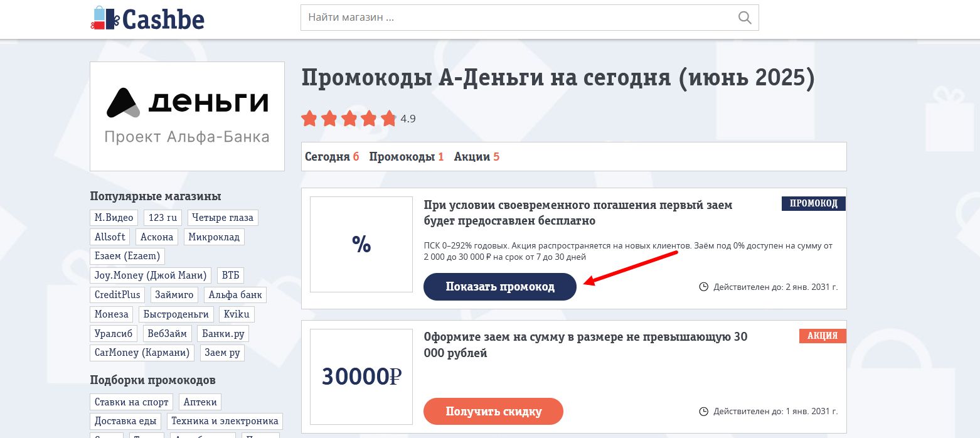Open the 'Четыре глаза' store tag
The image size is (980, 438).
tap(223, 218)
